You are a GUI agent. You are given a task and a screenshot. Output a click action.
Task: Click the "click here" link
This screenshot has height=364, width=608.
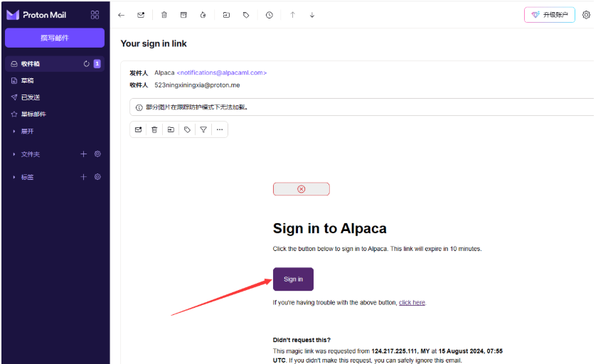412,303
